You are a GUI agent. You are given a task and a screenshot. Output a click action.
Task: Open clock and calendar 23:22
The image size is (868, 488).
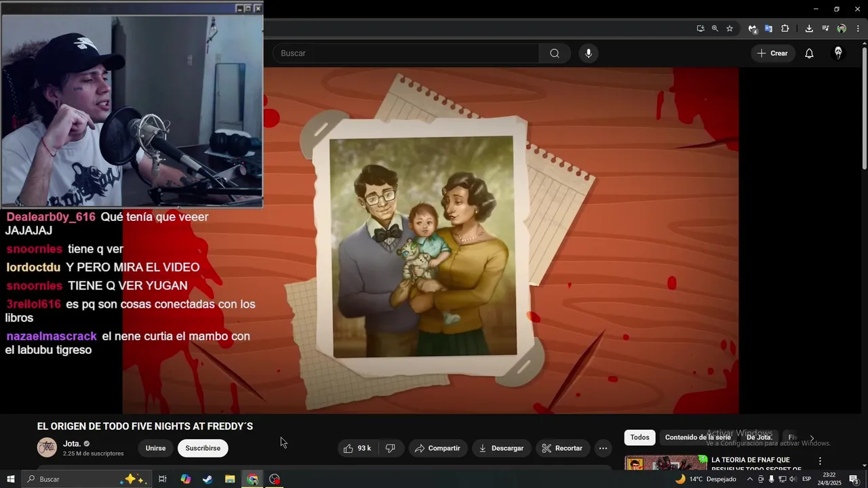[829, 479]
